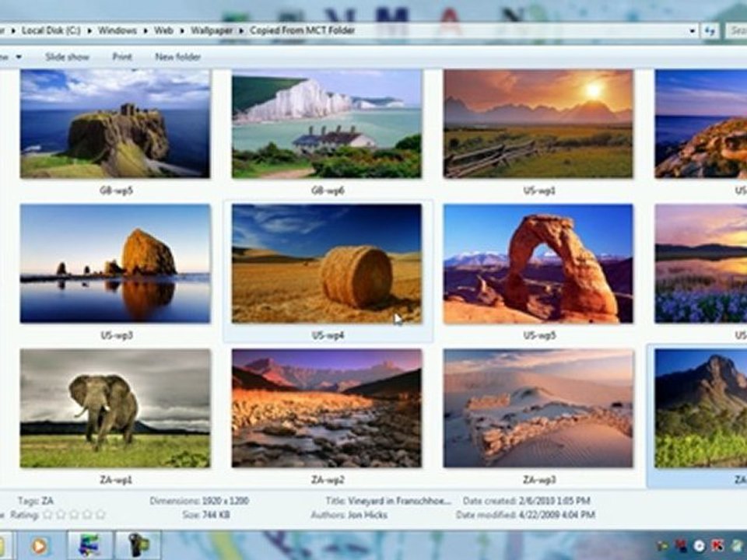
Task: Click 'Date modified: 4/22/2009 4:04 PM'
Action: click(x=525, y=515)
